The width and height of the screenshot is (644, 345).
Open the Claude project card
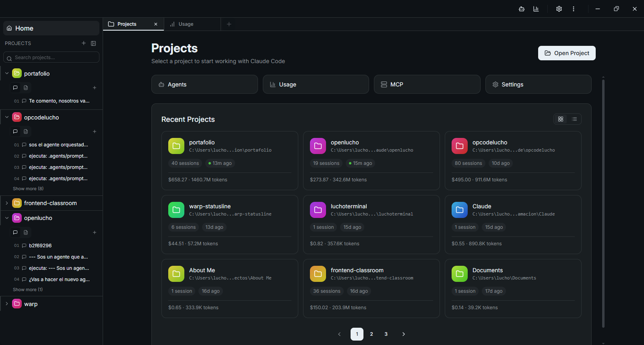(513, 224)
